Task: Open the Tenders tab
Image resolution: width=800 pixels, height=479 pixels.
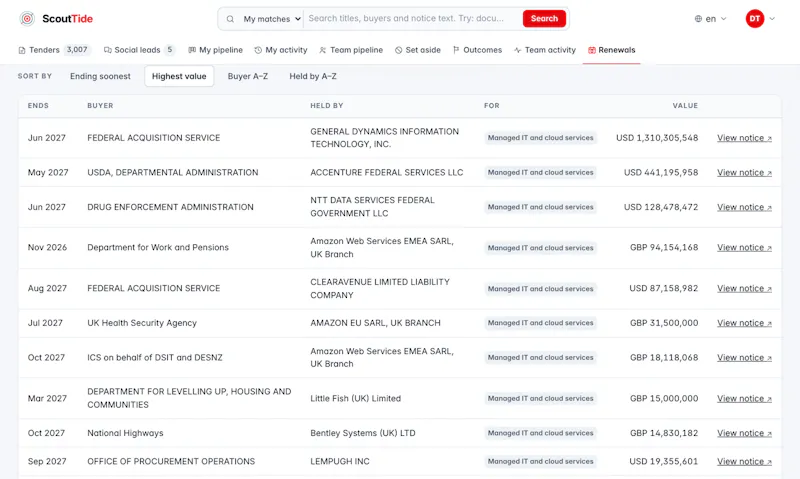Action: click(x=55, y=50)
